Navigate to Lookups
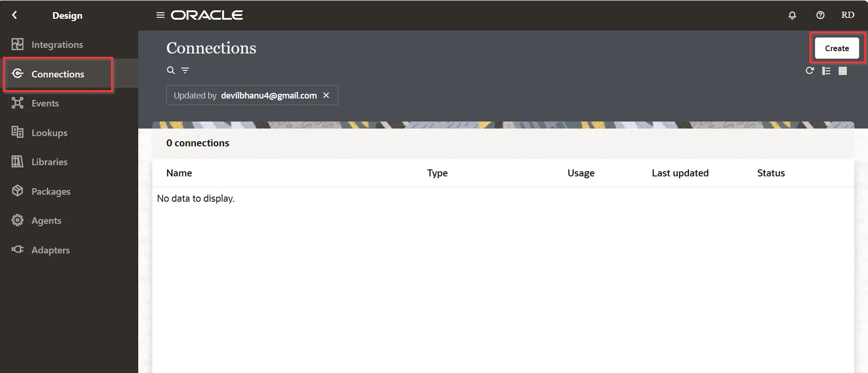 point(49,133)
